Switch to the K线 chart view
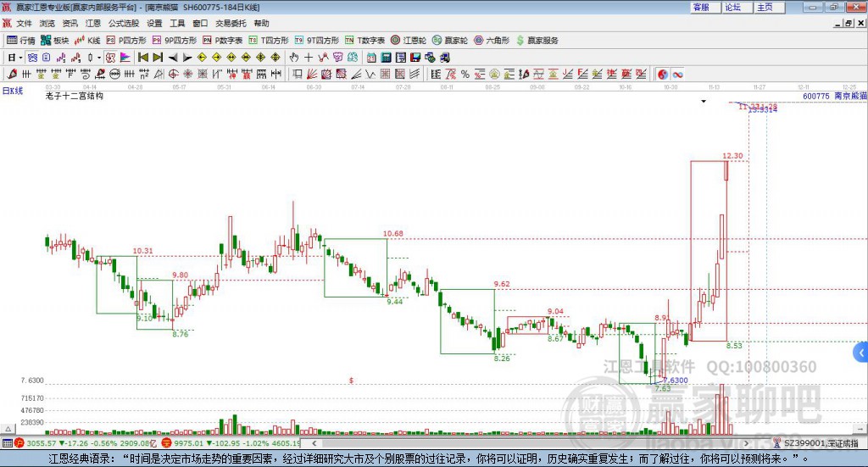The image size is (868, 467). tap(87, 41)
